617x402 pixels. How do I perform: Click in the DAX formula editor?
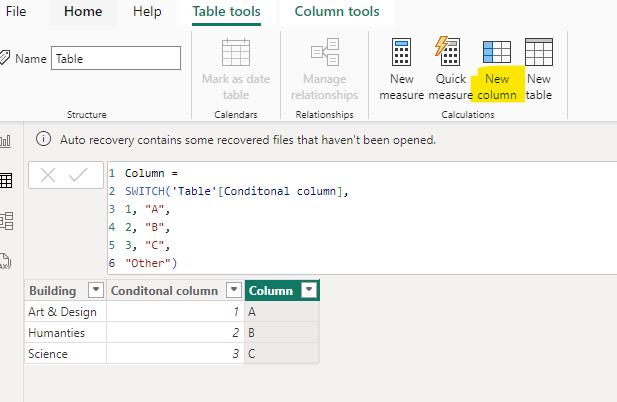(x=362, y=218)
